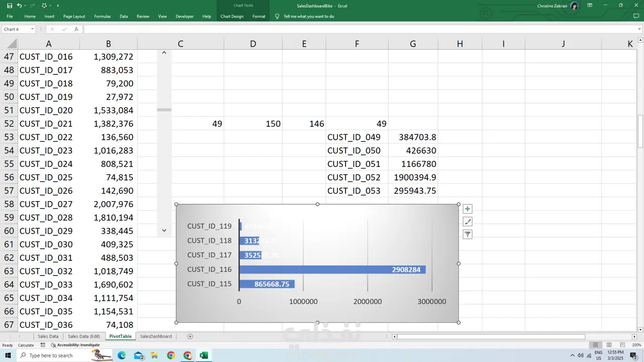Screen dimensions: 644x362
Task: Open the Chart Styles brush button
Action: 467,222
